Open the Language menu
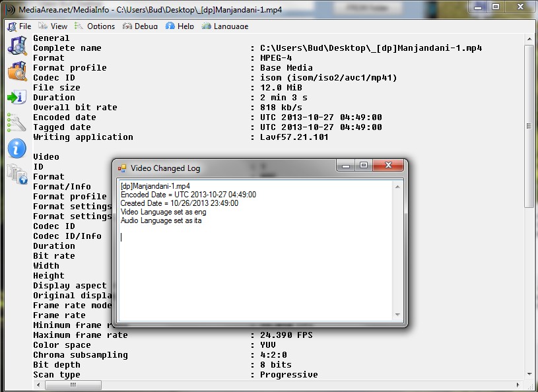 [x=224, y=26]
